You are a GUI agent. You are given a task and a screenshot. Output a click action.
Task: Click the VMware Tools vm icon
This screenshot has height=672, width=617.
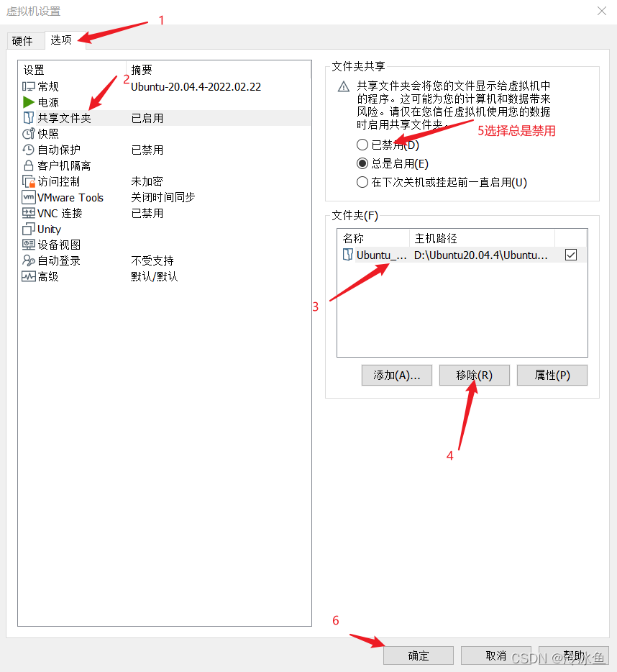tap(28, 197)
